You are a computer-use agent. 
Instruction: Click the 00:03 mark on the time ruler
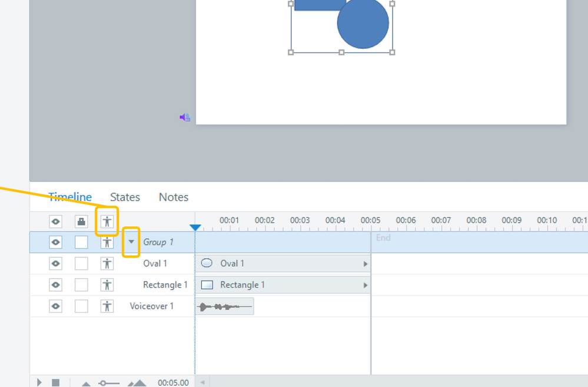300,220
